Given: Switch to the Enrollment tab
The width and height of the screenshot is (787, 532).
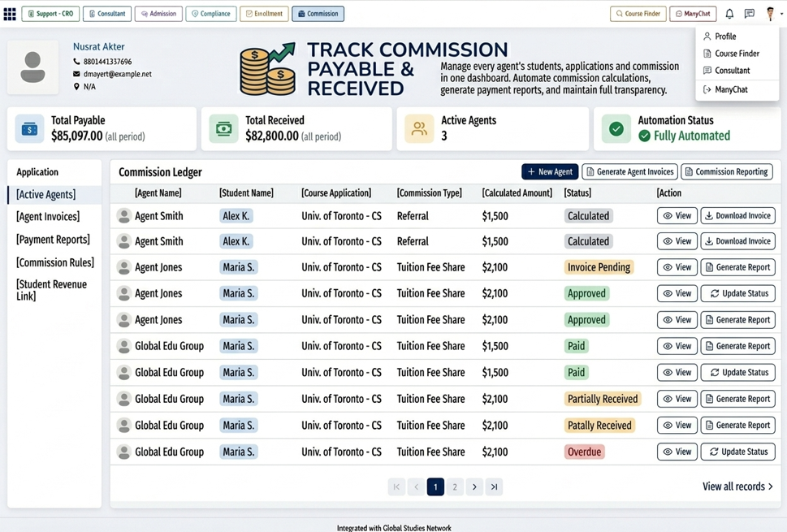Looking at the screenshot, I should click(264, 14).
